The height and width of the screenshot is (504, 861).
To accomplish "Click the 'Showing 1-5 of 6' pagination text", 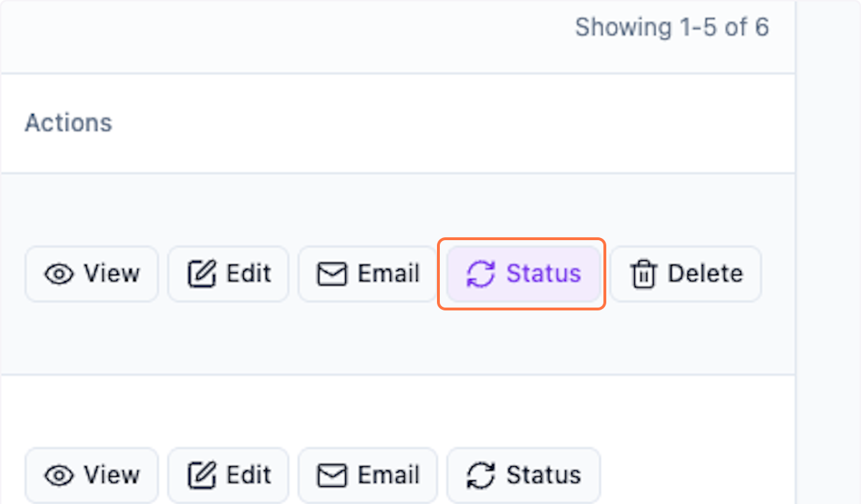I will click(673, 27).
